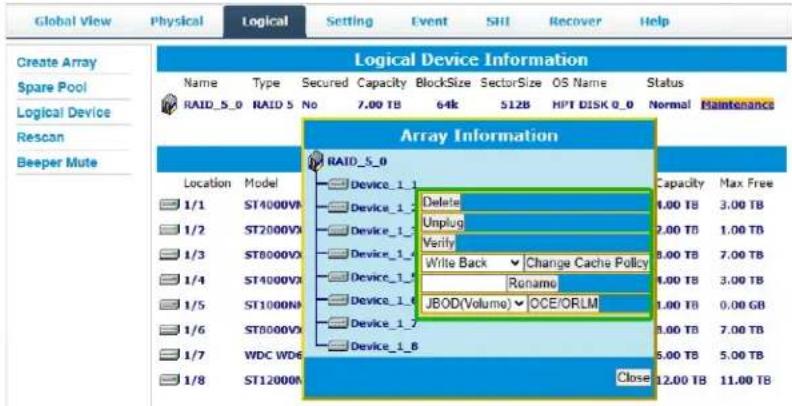Click Create Array in sidebar
Screen dimensions: 792x406
coord(57,63)
